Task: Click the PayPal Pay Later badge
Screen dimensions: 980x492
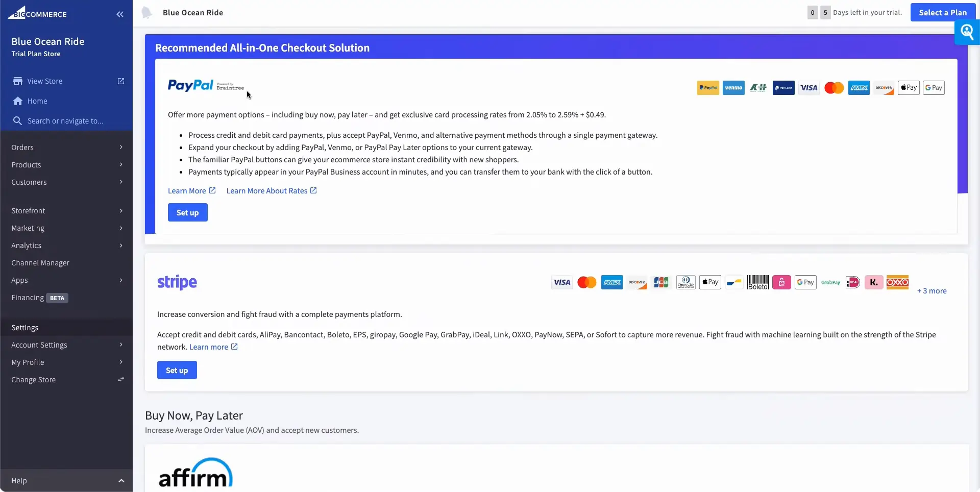Action: (x=783, y=88)
